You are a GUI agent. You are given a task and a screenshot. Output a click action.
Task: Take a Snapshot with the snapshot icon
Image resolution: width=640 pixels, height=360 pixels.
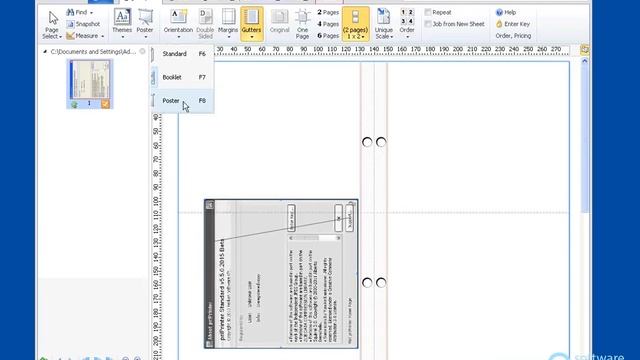pyautogui.click(x=70, y=24)
